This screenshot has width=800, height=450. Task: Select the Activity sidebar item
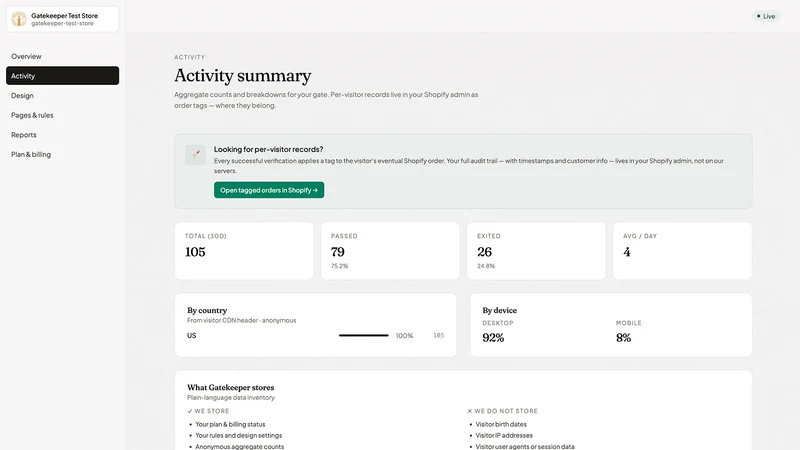click(62, 76)
